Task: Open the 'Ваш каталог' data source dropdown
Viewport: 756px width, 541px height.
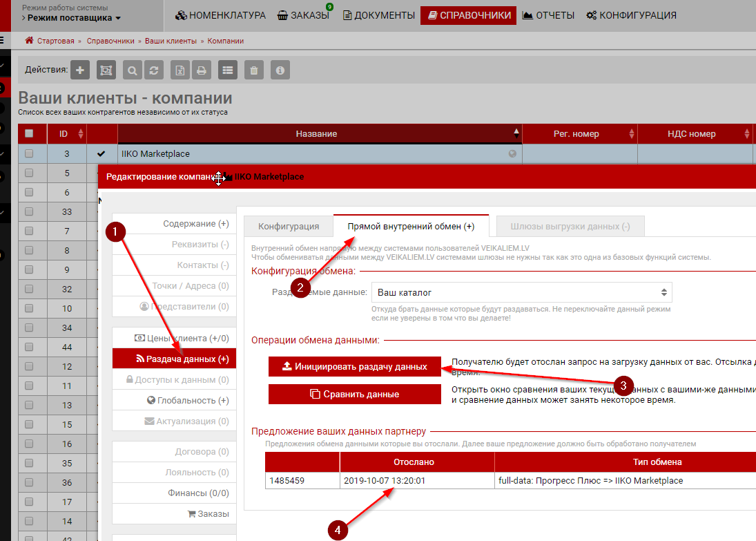Action: [521, 292]
